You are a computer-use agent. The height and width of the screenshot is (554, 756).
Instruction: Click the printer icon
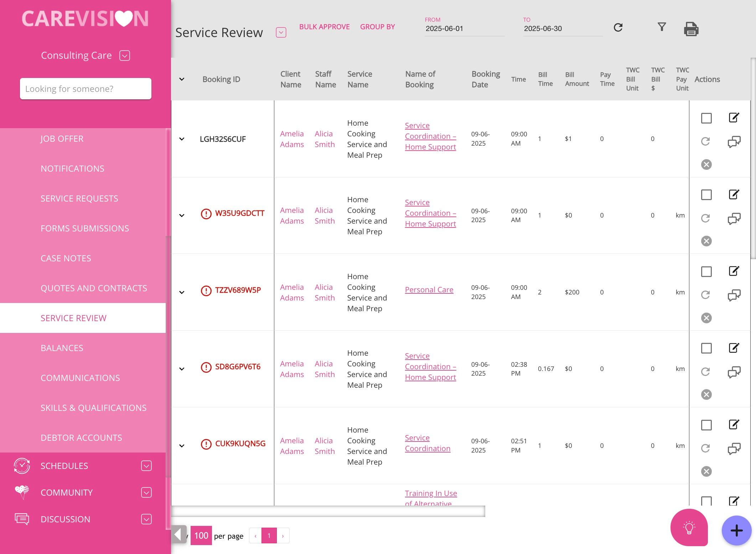pyautogui.click(x=691, y=29)
